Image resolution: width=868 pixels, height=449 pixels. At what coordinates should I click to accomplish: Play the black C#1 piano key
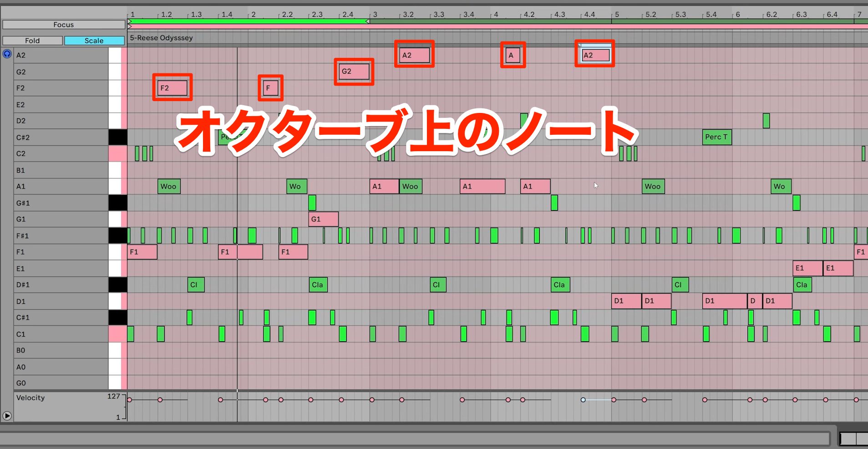coord(117,317)
